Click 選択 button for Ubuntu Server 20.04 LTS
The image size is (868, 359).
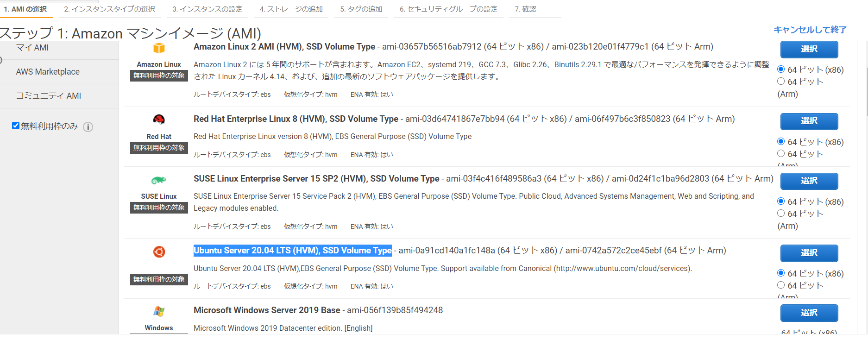tap(809, 253)
